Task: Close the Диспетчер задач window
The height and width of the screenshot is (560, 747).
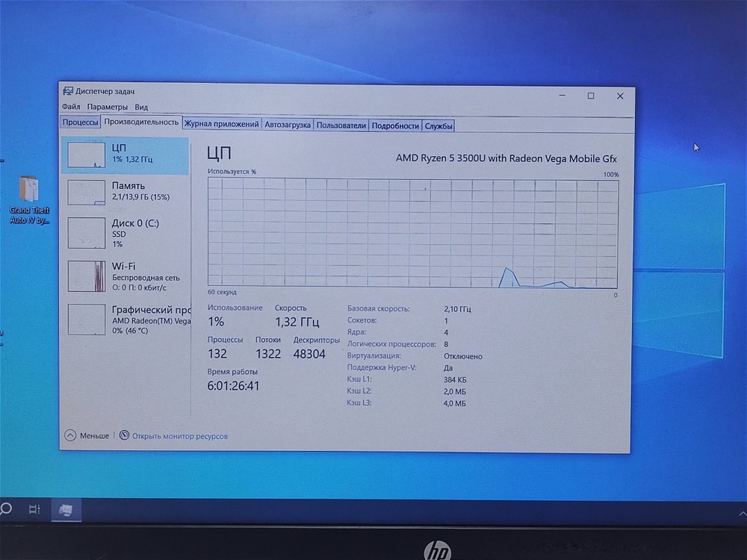Action: point(620,96)
